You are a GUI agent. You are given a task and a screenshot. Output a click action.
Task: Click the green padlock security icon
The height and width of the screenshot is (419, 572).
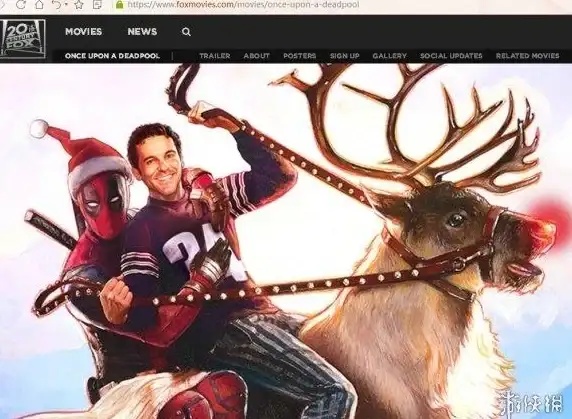(119, 4)
